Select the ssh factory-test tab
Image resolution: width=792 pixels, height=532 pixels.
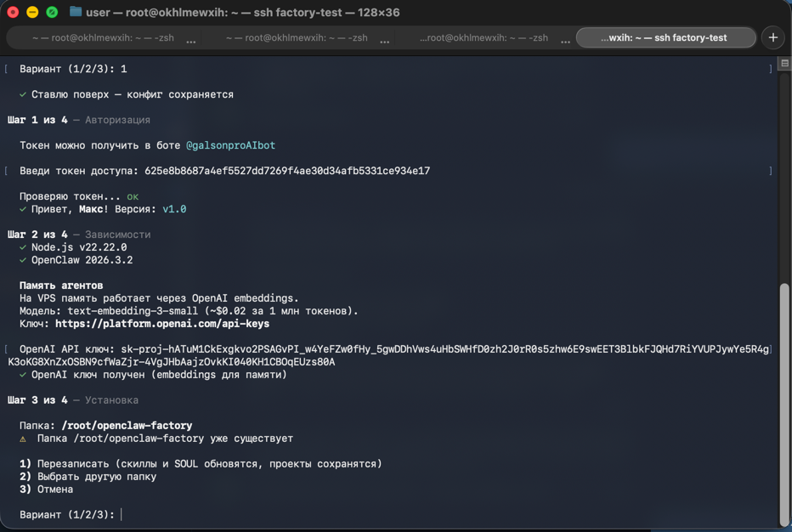coord(665,38)
